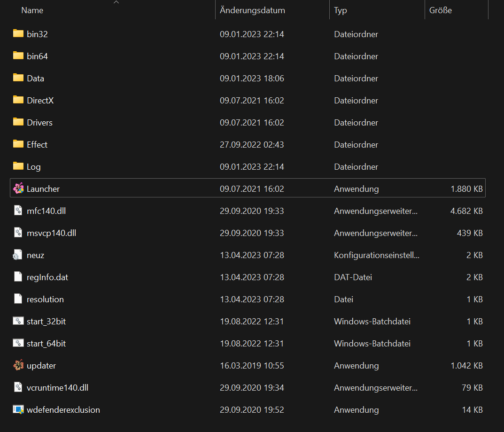Select the Data folder name
Image resolution: width=504 pixels, height=432 pixels.
pyautogui.click(x=35, y=79)
